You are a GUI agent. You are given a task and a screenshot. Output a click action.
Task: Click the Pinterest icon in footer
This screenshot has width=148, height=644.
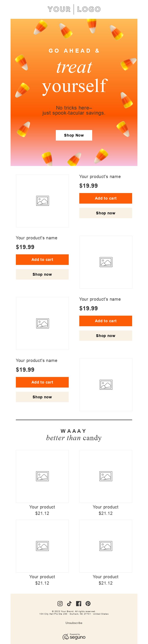pyautogui.click(x=88, y=603)
